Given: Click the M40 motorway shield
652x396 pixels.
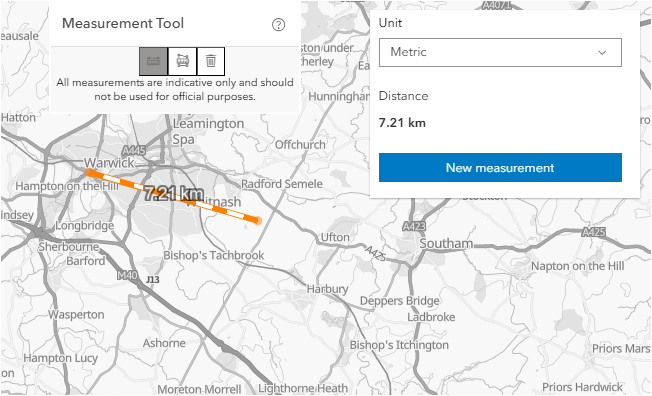Looking at the screenshot, I should pyautogui.click(x=128, y=275).
